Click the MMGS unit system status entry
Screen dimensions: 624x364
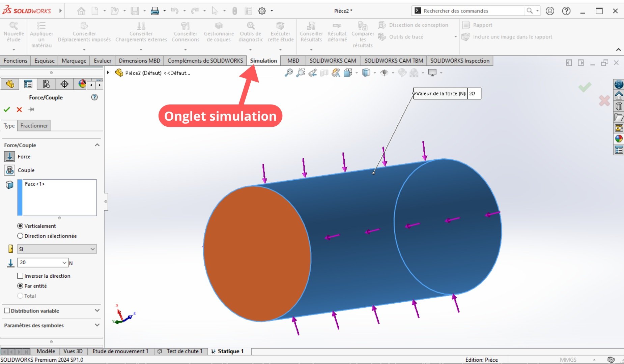tap(568, 360)
